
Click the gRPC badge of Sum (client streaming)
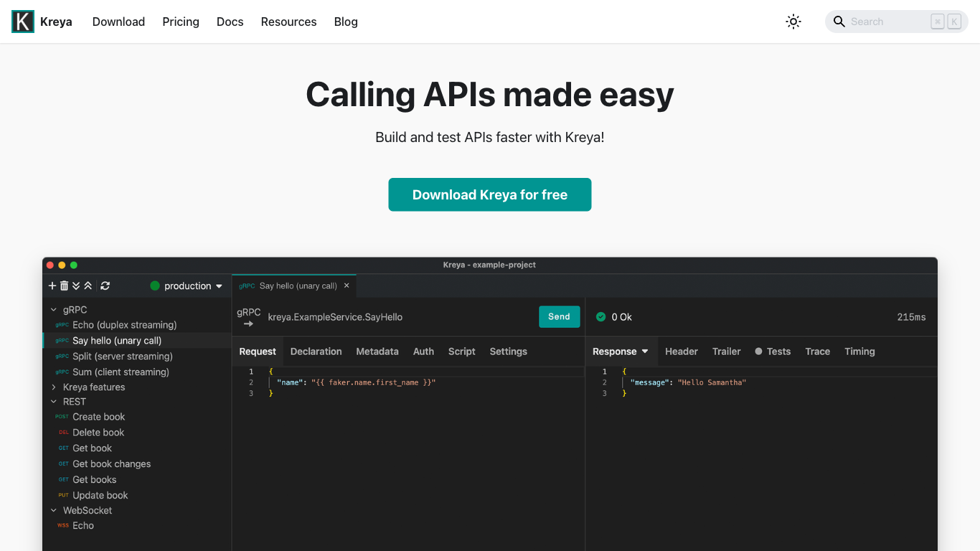(62, 372)
